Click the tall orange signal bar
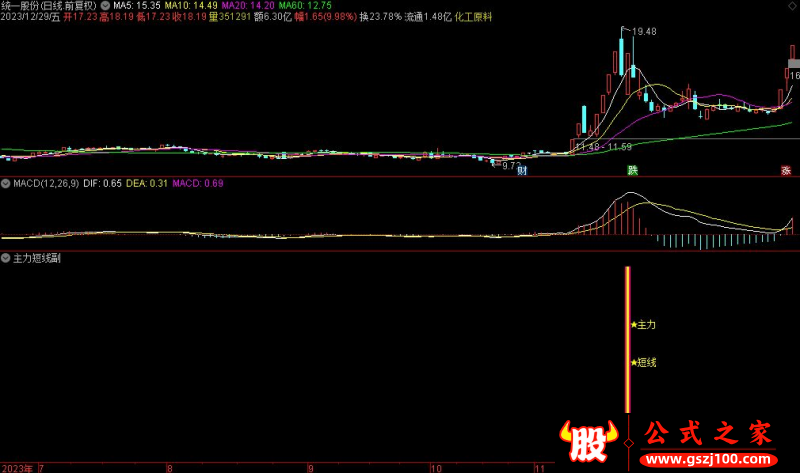This screenshot has width=800, height=473. (x=627, y=340)
